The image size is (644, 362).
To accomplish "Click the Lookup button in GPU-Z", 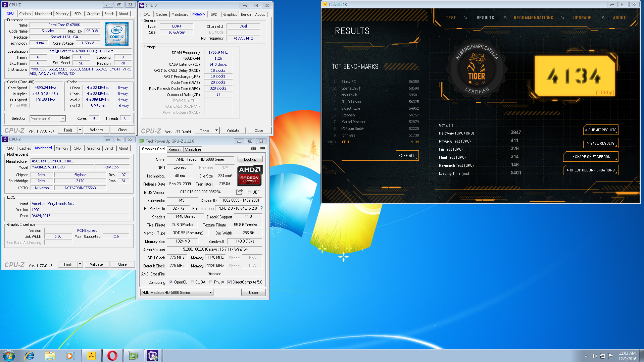I will [x=250, y=159].
